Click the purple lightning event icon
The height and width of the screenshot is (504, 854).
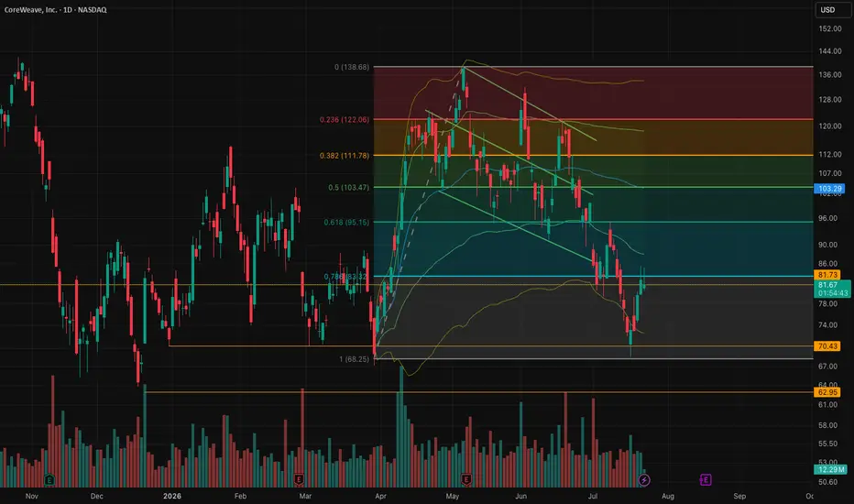(x=644, y=480)
